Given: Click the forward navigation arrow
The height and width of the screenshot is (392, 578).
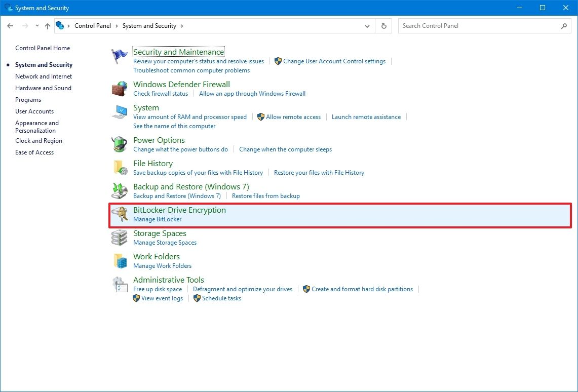Looking at the screenshot, I should click(25, 26).
